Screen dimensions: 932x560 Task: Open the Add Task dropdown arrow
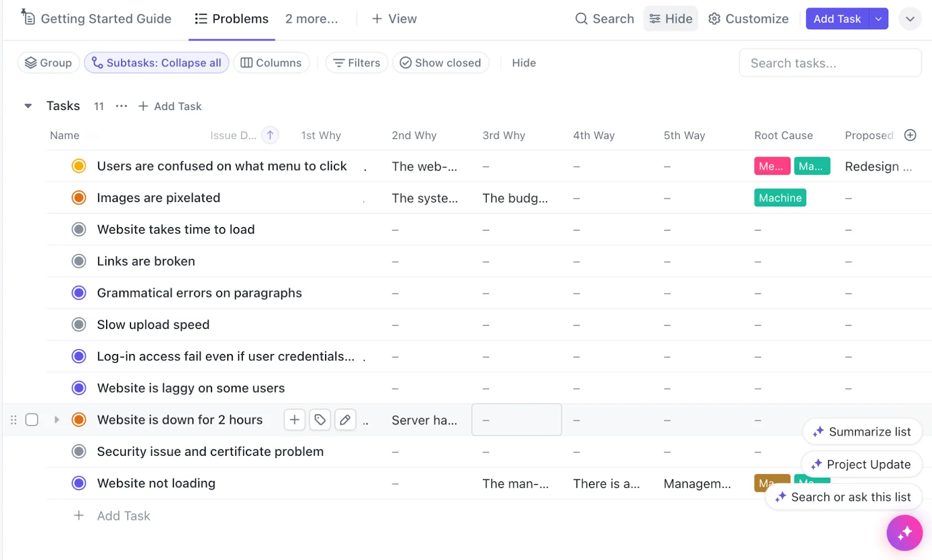[878, 19]
